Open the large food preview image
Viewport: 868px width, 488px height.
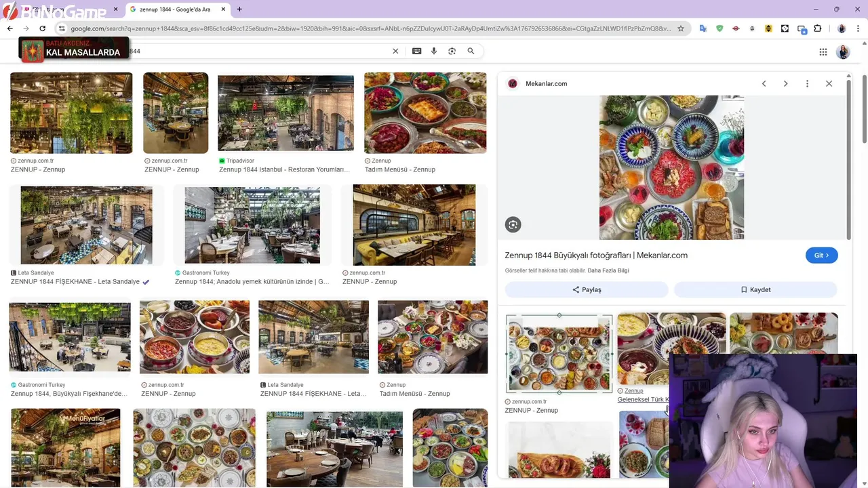(x=671, y=167)
